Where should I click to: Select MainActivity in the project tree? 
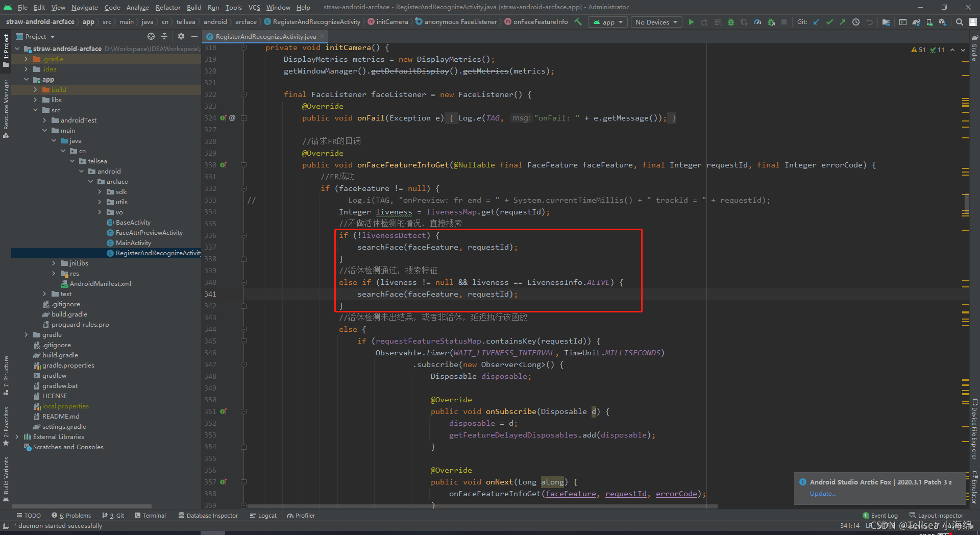(133, 242)
